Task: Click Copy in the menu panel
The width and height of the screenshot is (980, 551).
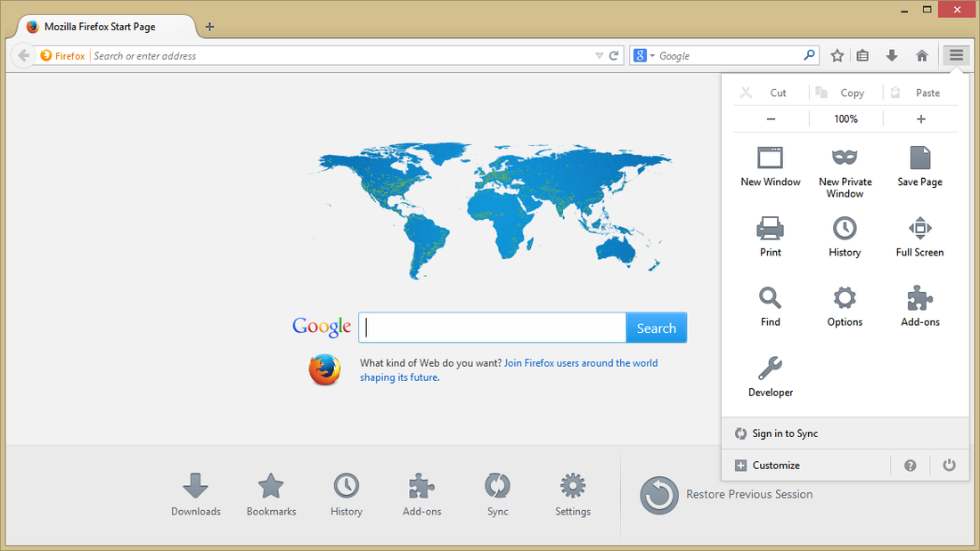Action: [845, 93]
